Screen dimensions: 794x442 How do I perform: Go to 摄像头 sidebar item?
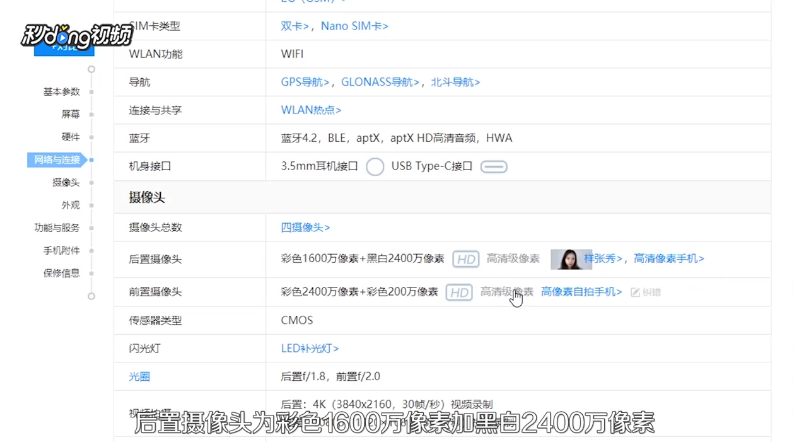66,182
